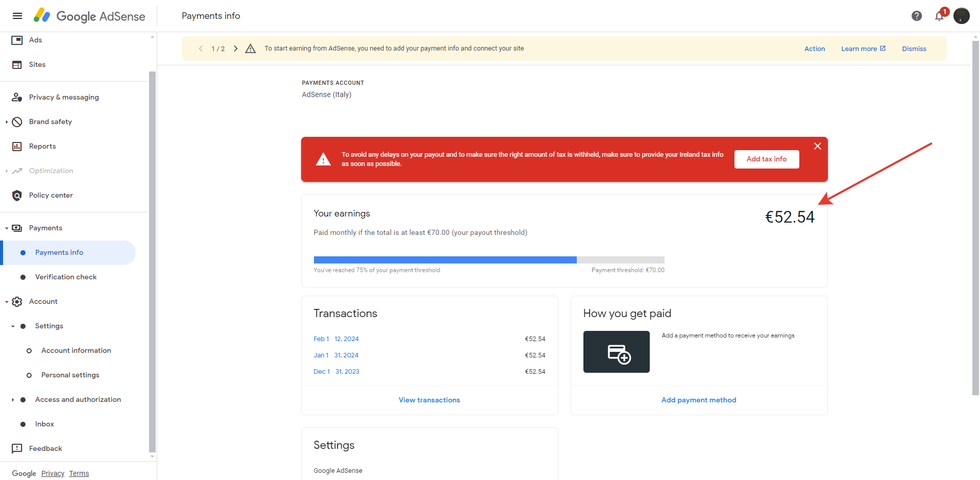Click the warning triangle in yellow banner
980x480 pixels.
click(x=250, y=49)
